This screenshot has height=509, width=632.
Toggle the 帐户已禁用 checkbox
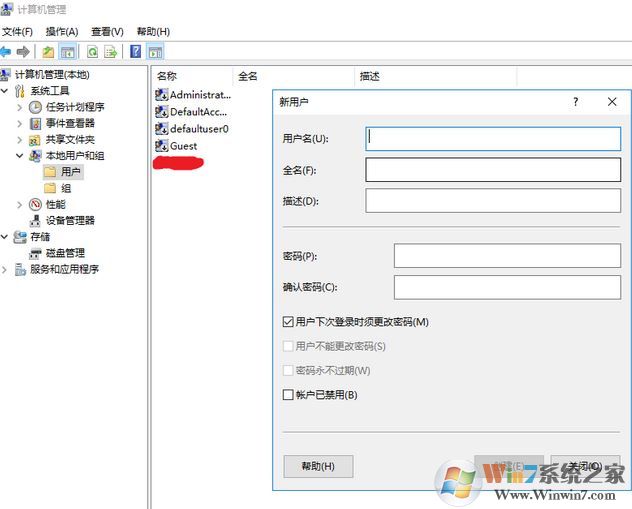289,395
